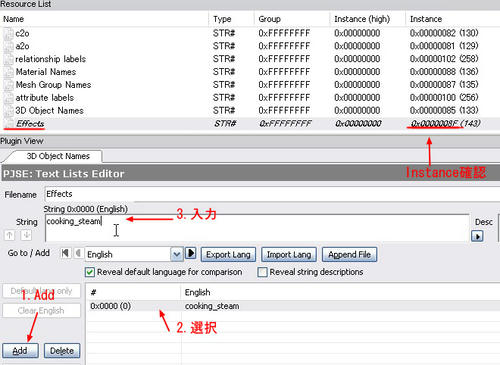Screen dimensions: 500x365
Task: Go to previous string arrow
Action: 78,253
